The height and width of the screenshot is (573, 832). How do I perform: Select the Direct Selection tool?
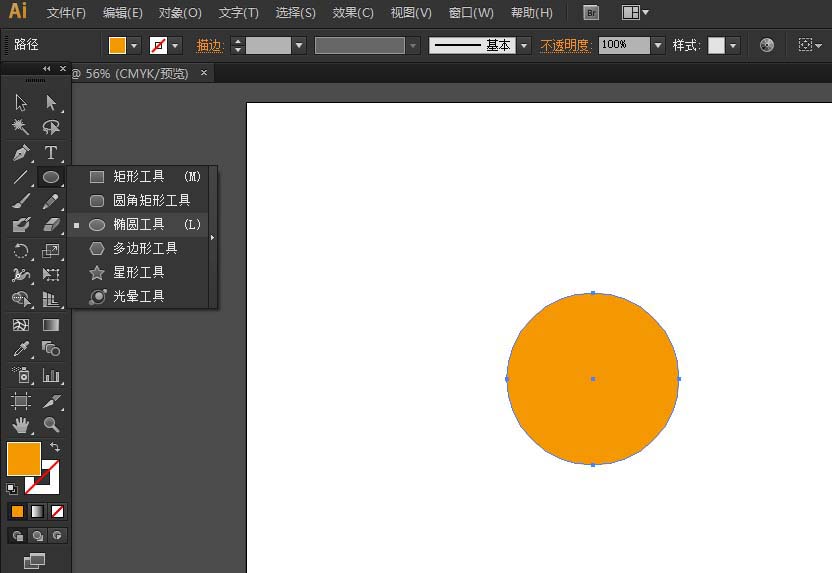click(51, 102)
